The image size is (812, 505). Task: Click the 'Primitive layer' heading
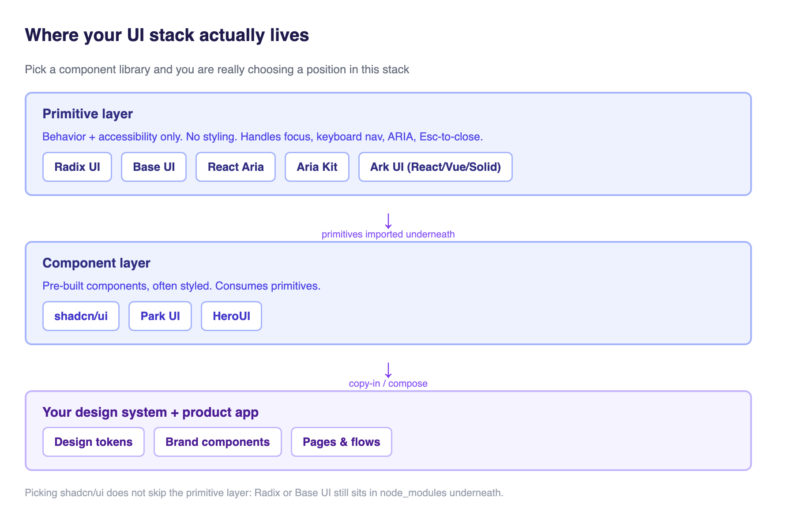tap(88, 114)
